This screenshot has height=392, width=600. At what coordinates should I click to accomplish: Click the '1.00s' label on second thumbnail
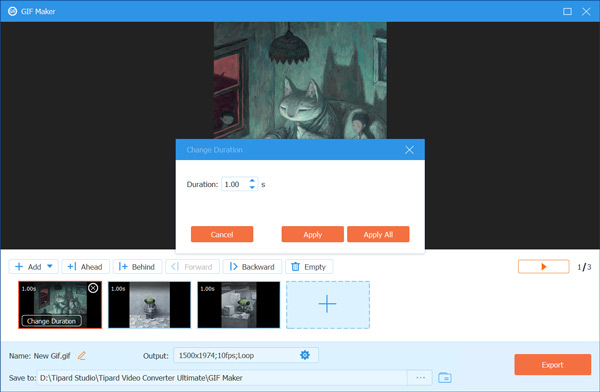click(x=118, y=289)
